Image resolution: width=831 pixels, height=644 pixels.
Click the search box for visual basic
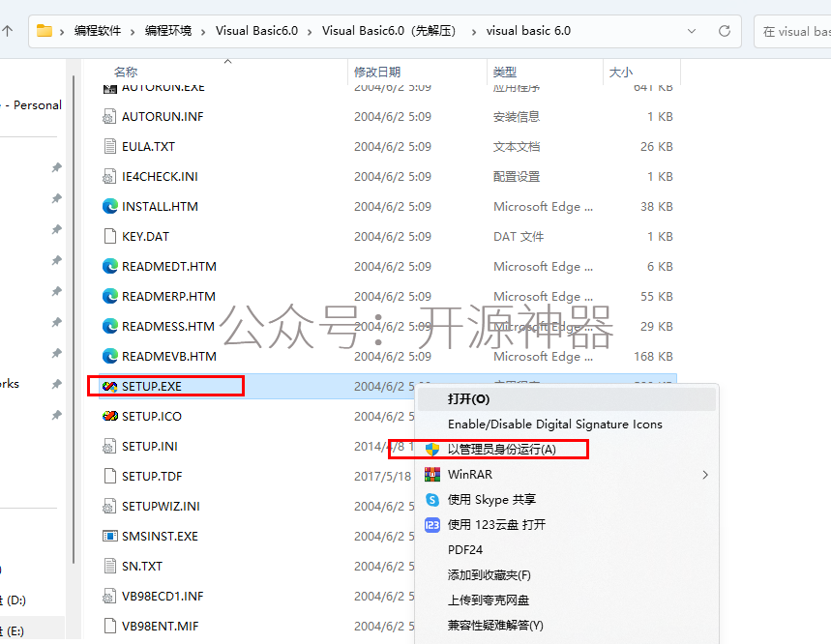(x=793, y=32)
